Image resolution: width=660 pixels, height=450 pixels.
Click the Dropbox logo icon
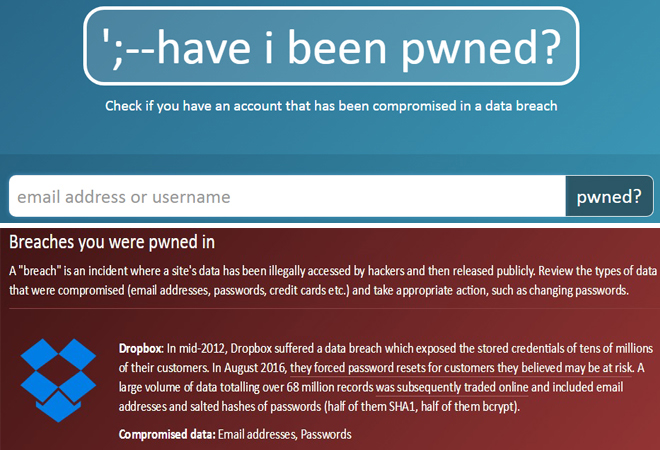pyautogui.click(x=58, y=380)
